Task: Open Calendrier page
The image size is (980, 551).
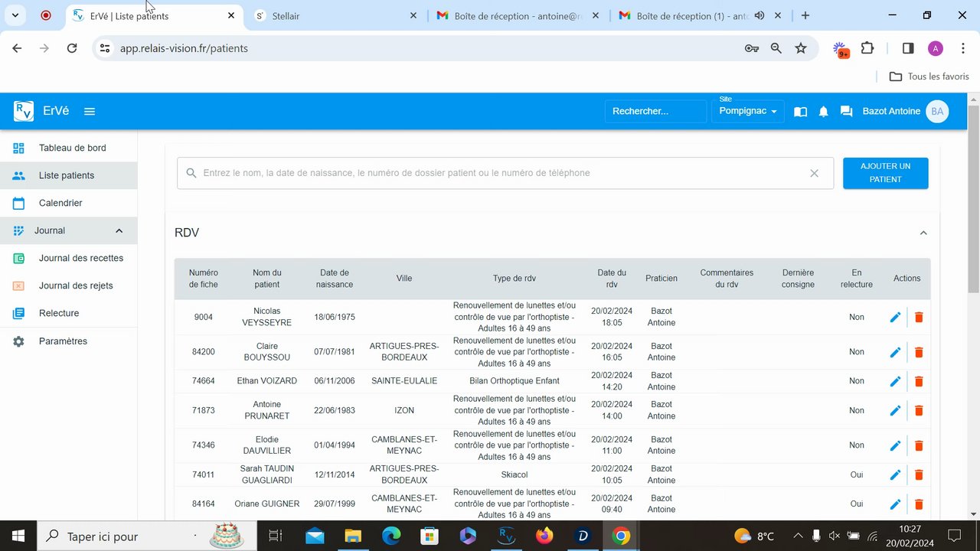Action: 69,203
